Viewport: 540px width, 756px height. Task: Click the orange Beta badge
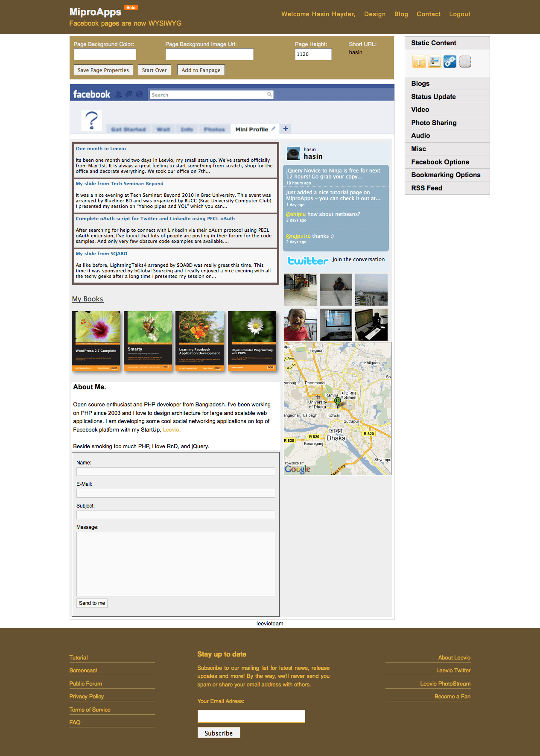(x=131, y=8)
